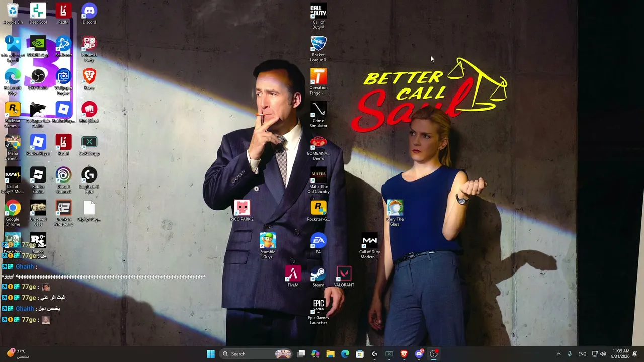This screenshot has width=644, height=362.
Task: Open the Windows Start menu
Action: coord(211,354)
